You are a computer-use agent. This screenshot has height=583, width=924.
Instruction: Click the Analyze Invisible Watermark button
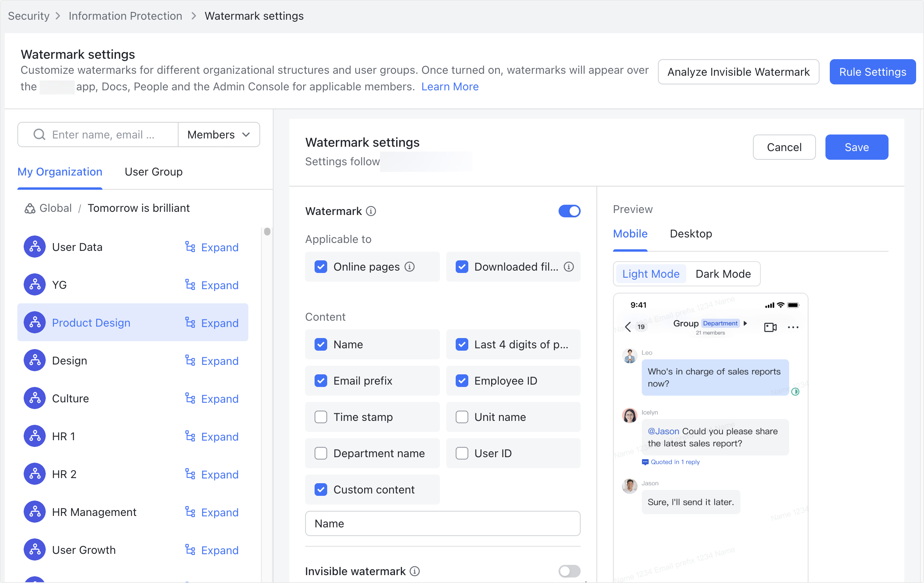point(738,72)
